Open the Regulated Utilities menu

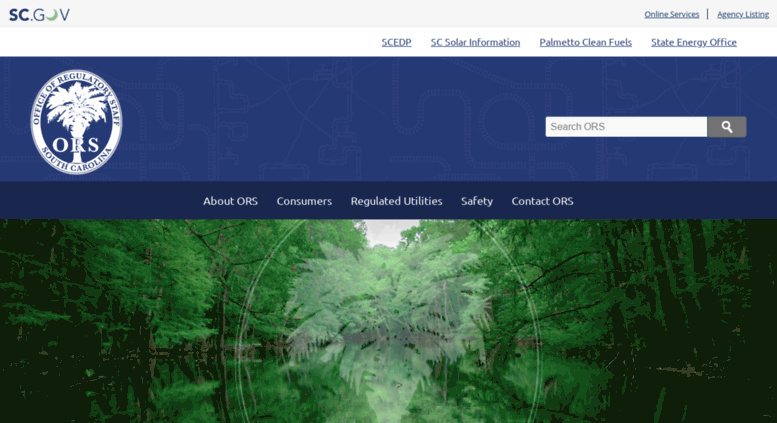coord(396,201)
